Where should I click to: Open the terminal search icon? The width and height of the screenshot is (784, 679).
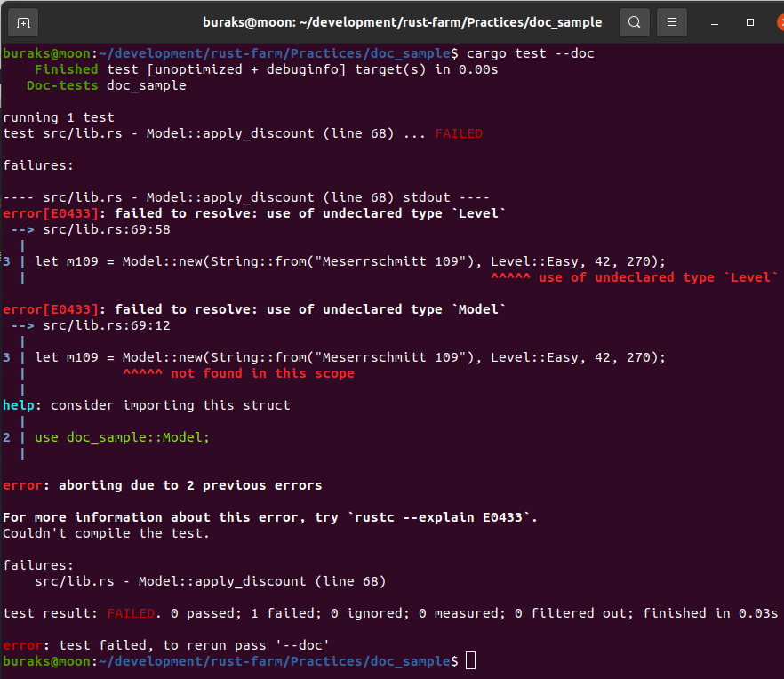click(x=634, y=22)
